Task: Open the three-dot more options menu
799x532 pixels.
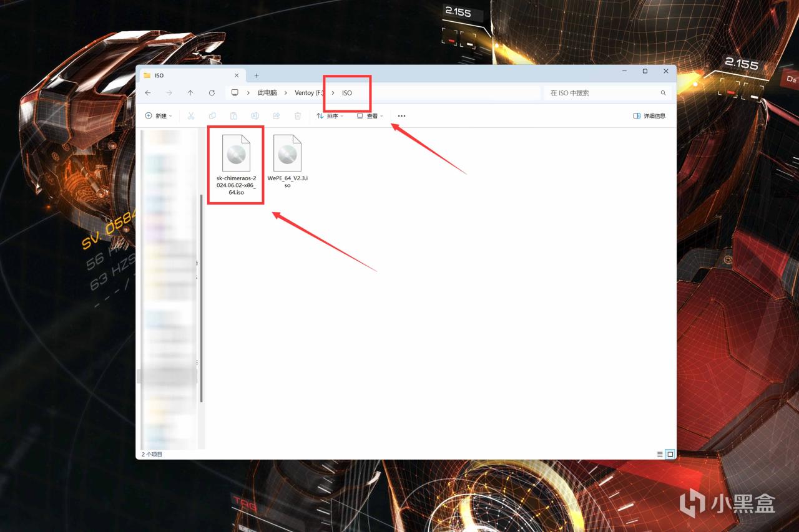Action: (x=401, y=116)
